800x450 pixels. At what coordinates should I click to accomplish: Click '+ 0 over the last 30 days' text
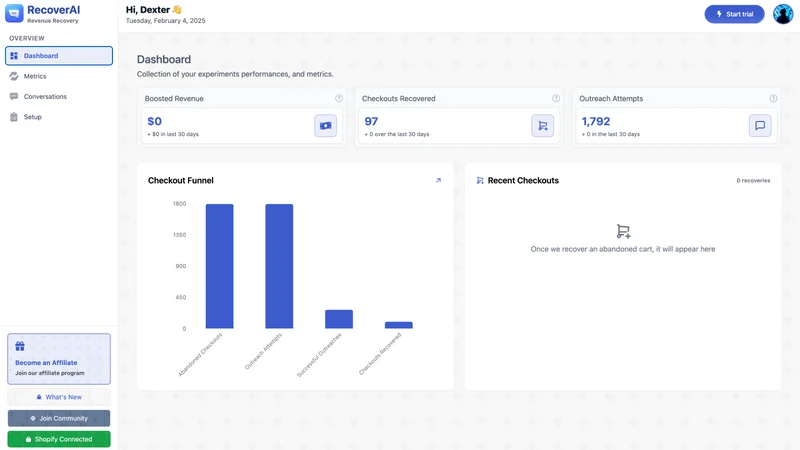397,134
